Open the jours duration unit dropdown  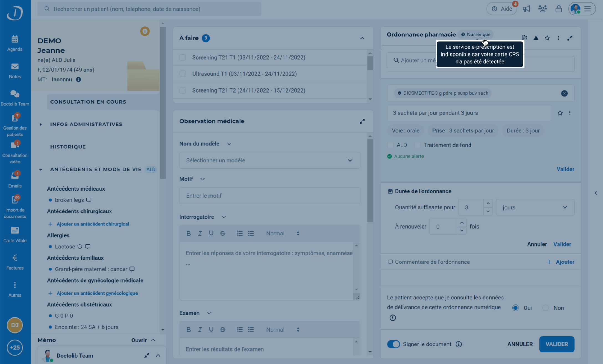[535, 207]
